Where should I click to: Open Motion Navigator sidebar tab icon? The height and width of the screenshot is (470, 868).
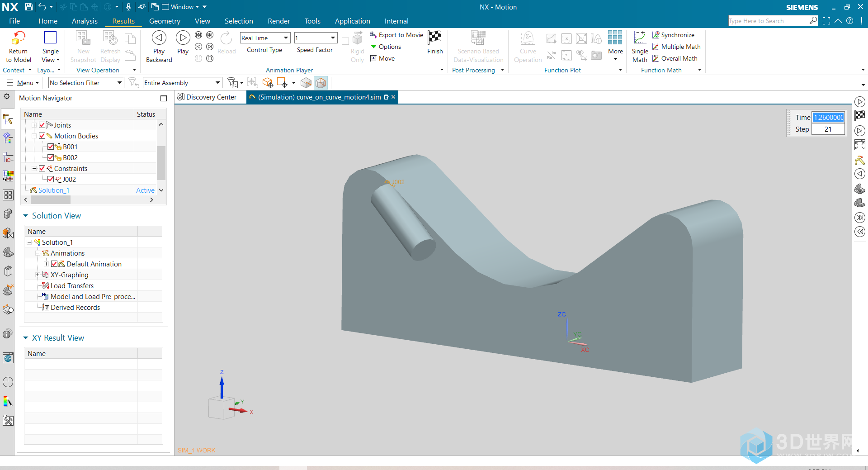point(8,119)
